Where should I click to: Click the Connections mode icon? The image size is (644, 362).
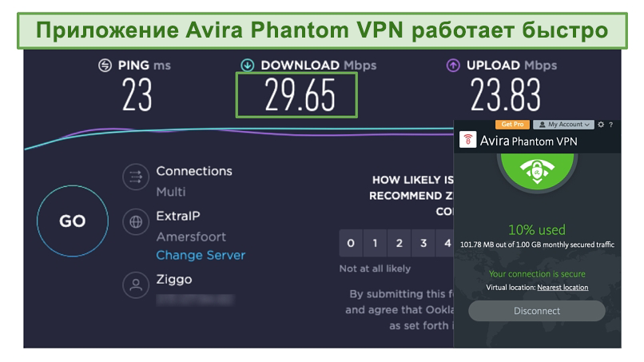[136, 177]
